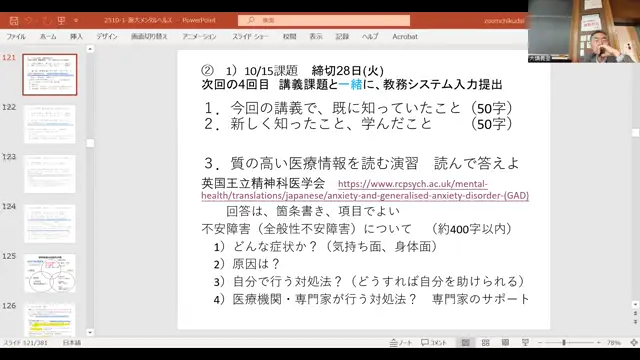Click text 英国王立精神科医学会
The width and height of the screenshot is (640, 360).
coord(263,183)
